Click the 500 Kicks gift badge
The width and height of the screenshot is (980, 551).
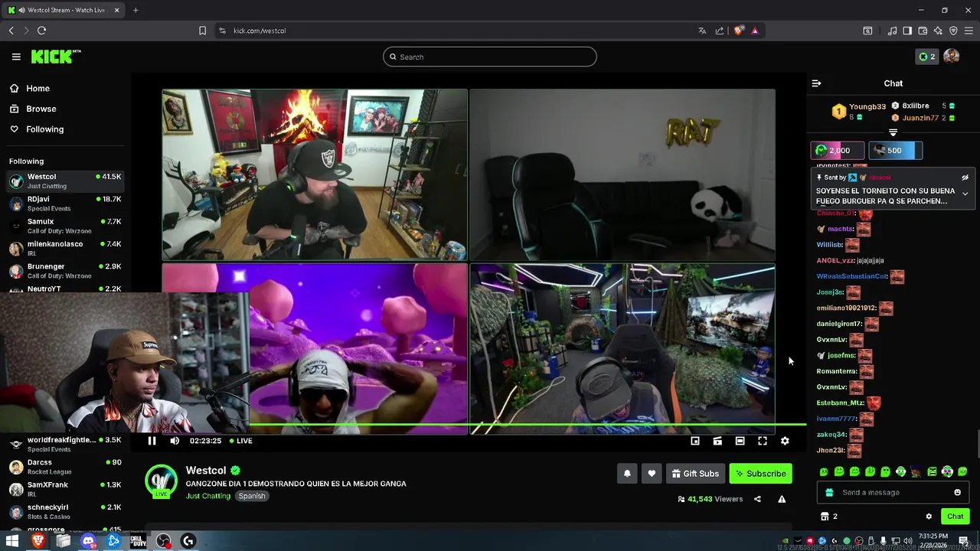[x=895, y=151]
